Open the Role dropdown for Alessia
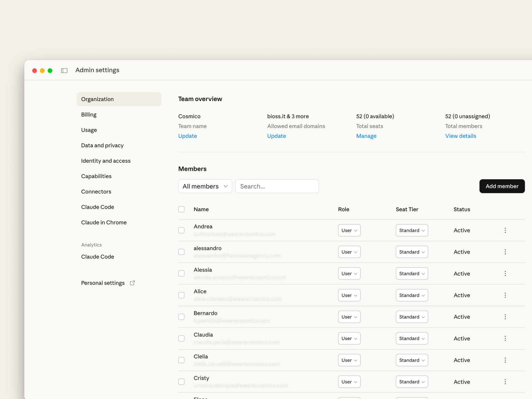Screen dimensions: 532x399 coord(349,274)
